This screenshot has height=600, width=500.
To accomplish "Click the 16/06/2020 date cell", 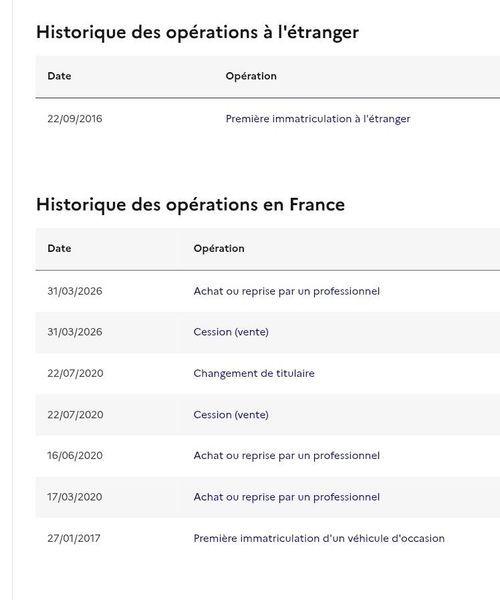I will coord(75,456).
